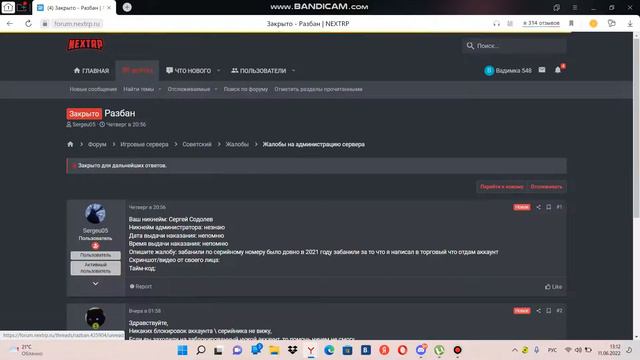This screenshot has height=360, width=640.
Task: Click the page vertical scrollbar
Action: pyautogui.click(x=636, y=129)
